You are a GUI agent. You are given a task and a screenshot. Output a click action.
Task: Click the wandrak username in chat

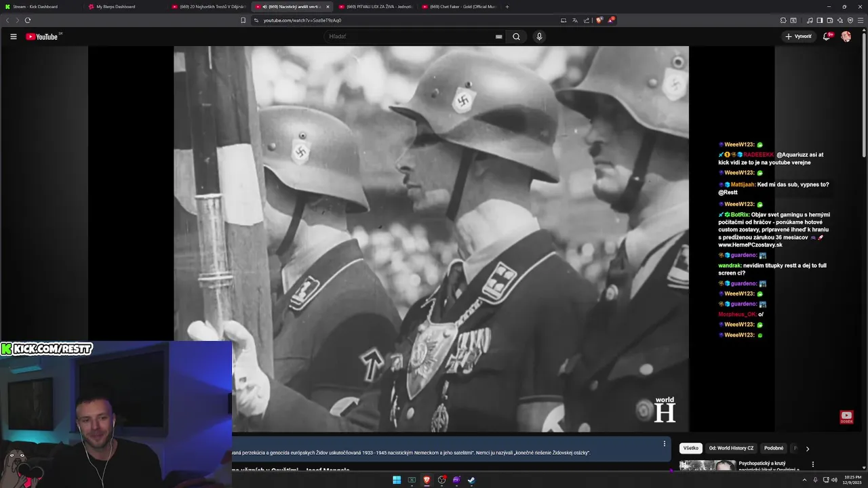(730, 266)
